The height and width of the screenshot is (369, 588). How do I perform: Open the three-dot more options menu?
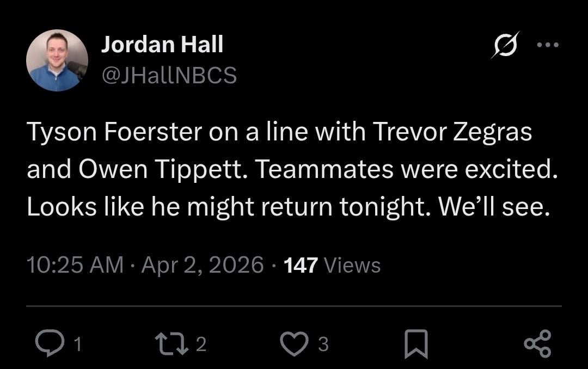(548, 45)
